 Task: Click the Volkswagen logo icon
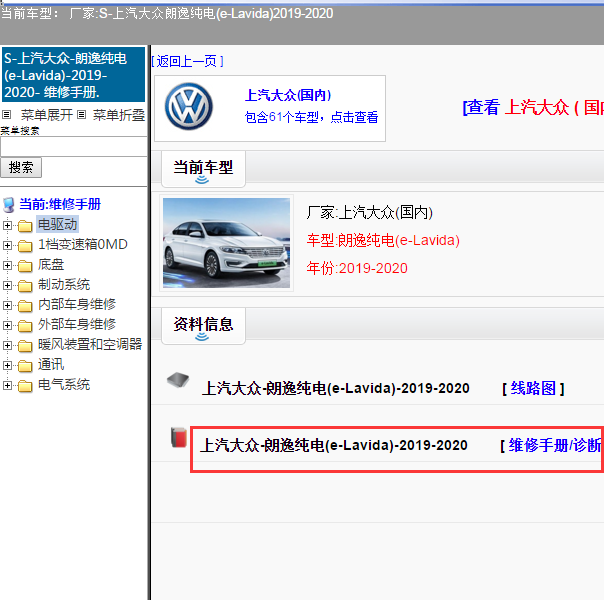(x=189, y=107)
